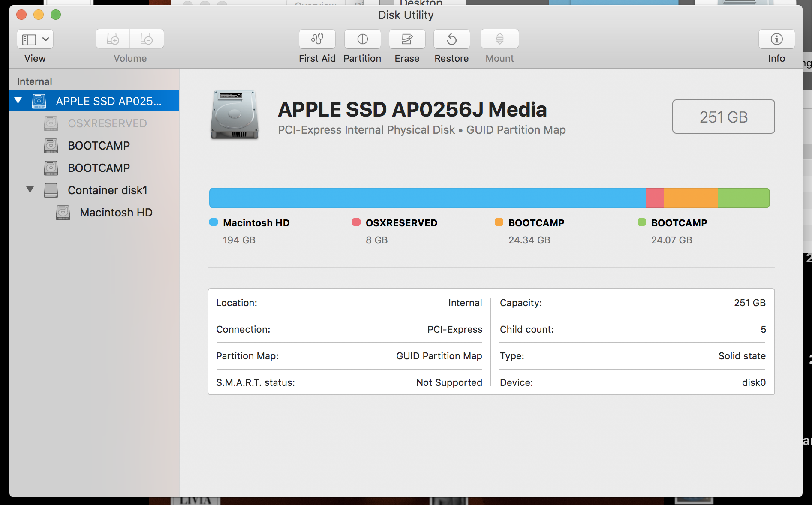Select the second BOOTCAMP volume
812x505 pixels.
tap(99, 168)
